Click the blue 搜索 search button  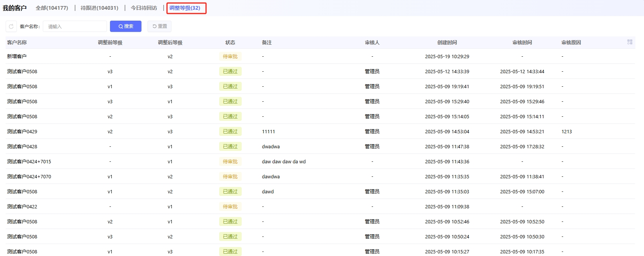(126, 26)
